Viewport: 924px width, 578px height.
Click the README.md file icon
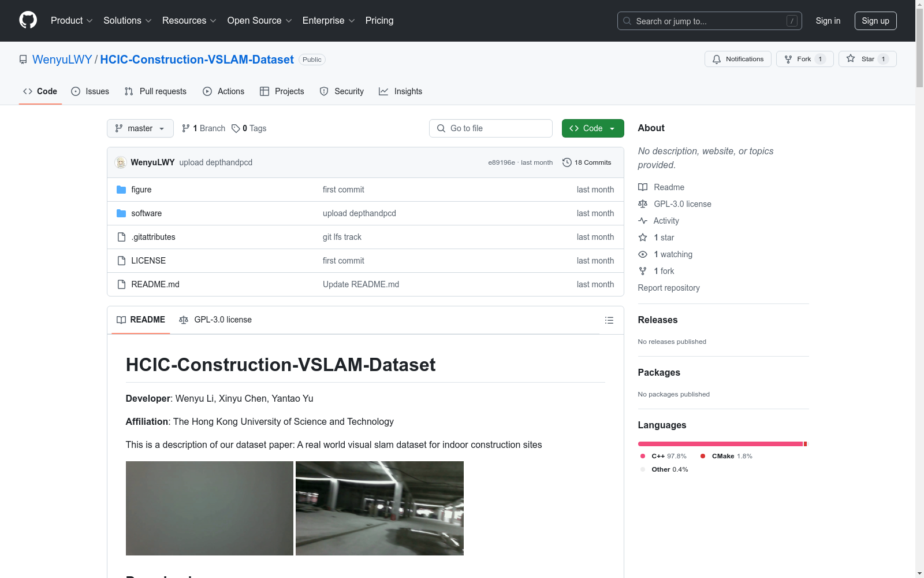pyautogui.click(x=121, y=284)
